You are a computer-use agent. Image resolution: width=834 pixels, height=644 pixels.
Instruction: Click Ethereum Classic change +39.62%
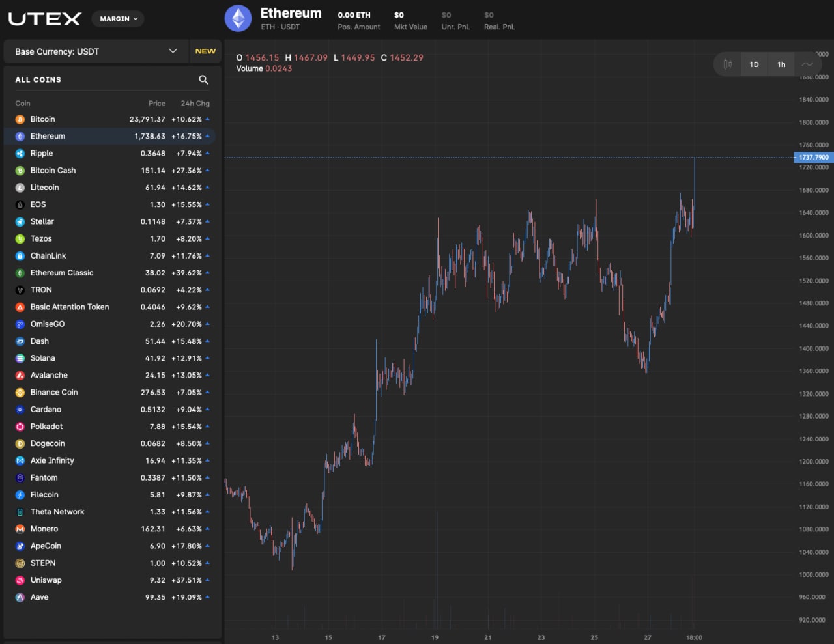point(187,273)
